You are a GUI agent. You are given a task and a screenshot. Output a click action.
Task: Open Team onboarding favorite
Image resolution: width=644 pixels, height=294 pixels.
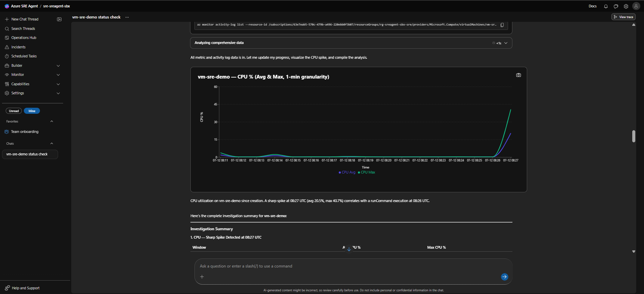[x=25, y=132]
